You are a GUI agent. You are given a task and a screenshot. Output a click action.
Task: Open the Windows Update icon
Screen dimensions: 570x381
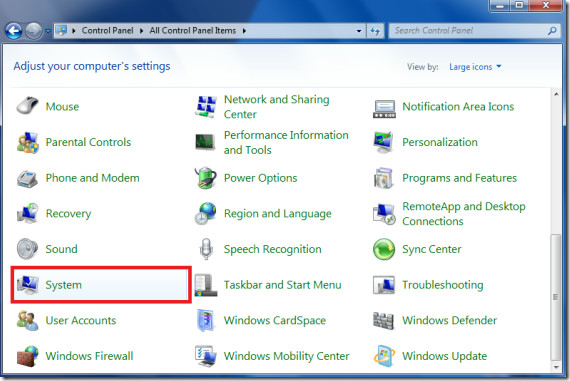pos(384,356)
